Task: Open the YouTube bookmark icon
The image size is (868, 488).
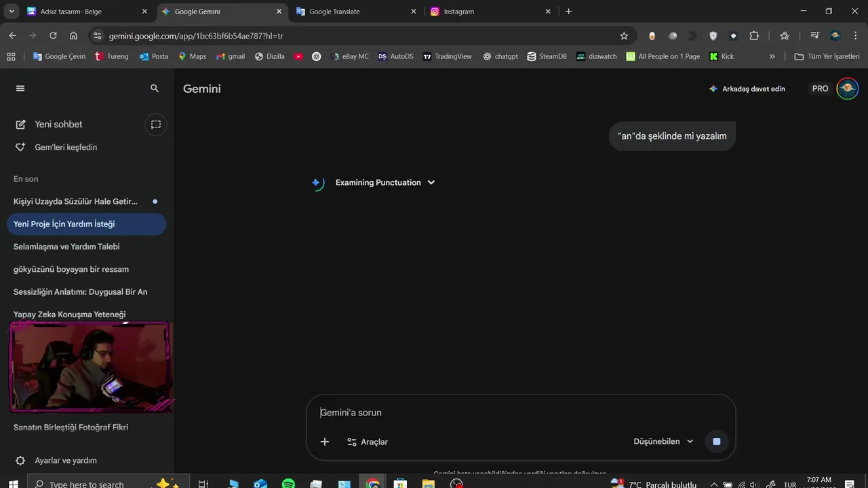Action: [298, 56]
